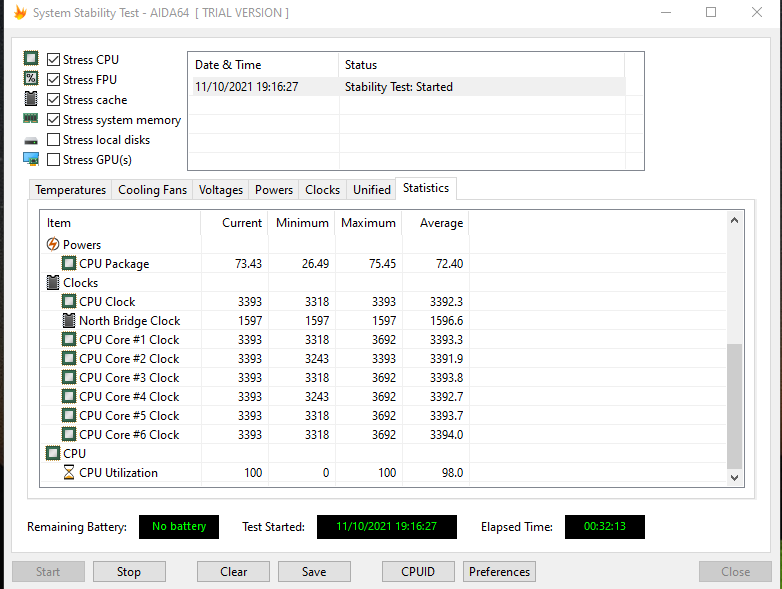Click the Date & Time log column header
The image size is (782, 589).
[263, 65]
